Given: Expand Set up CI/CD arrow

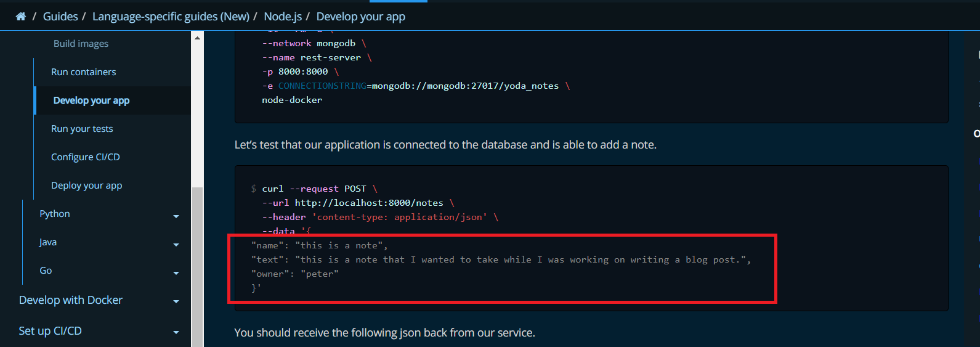Looking at the screenshot, I should tap(176, 332).
